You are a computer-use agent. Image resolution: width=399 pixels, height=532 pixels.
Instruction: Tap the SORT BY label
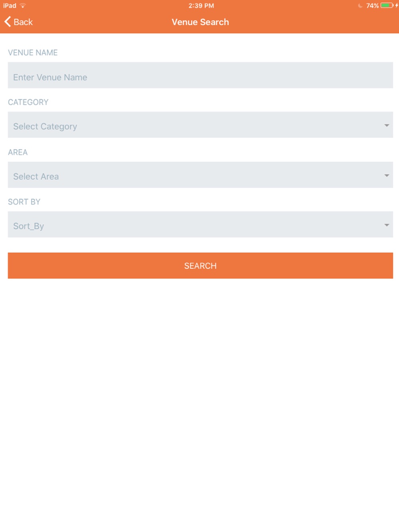tap(24, 202)
